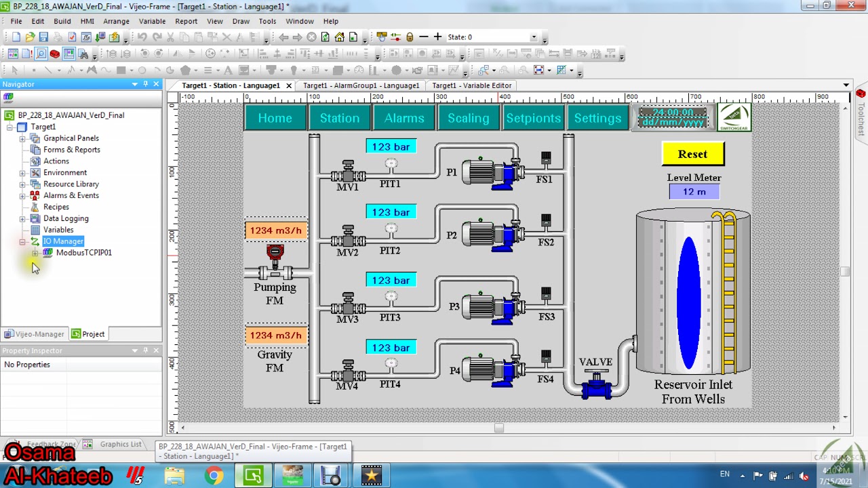
Task: Click the red toolchest icon
Action: (x=54, y=54)
